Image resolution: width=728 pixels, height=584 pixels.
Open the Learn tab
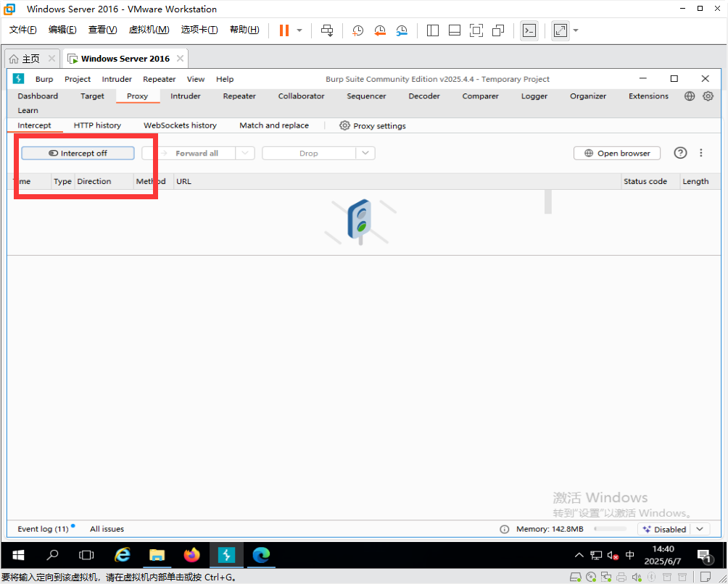coord(28,110)
